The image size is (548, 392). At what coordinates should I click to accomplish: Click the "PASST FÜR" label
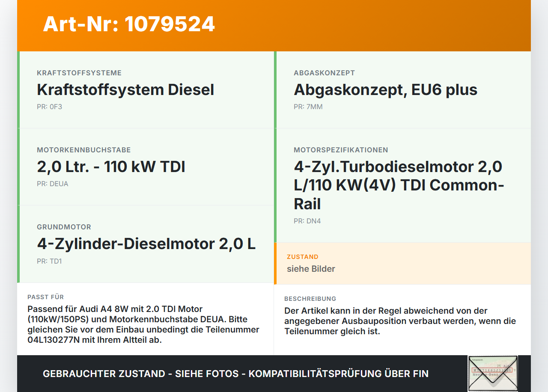tap(45, 297)
